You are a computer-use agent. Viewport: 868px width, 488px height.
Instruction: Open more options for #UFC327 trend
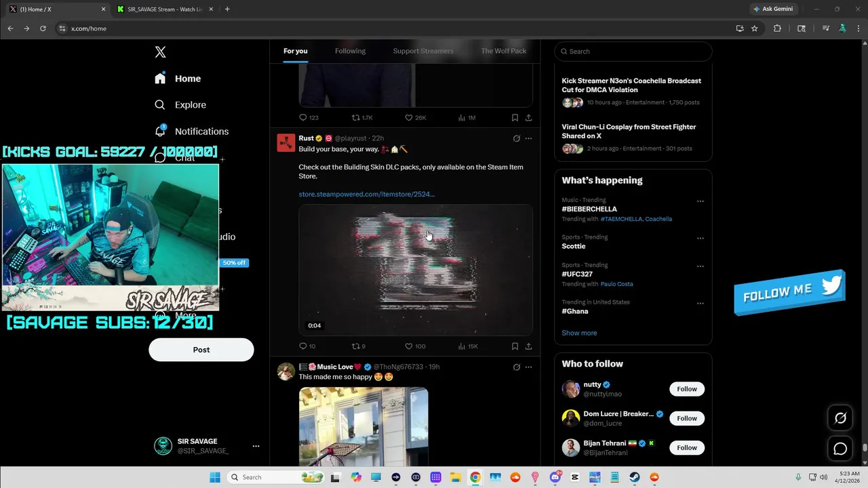701,266
